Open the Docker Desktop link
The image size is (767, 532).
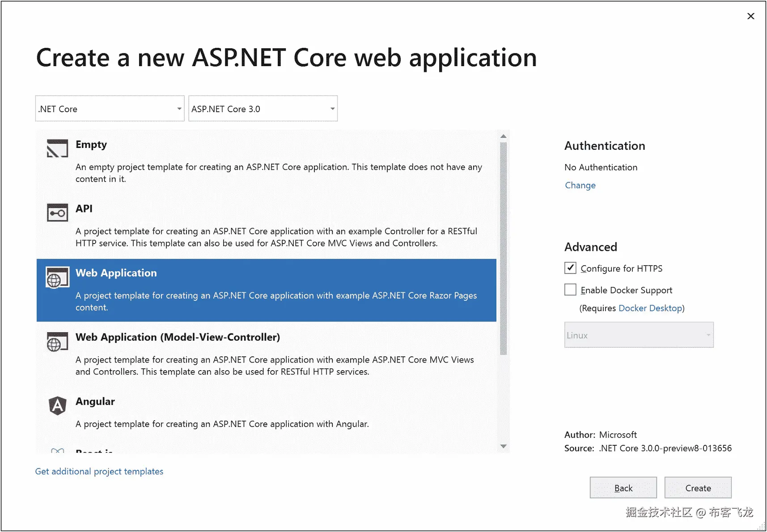(x=650, y=308)
